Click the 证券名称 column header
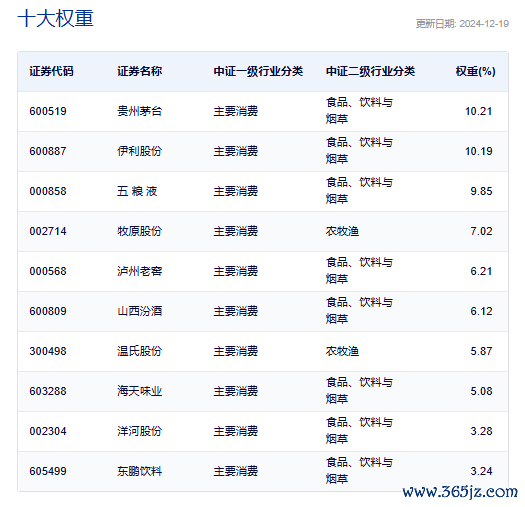The width and height of the screenshot is (525, 507). (x=140, y=71)
